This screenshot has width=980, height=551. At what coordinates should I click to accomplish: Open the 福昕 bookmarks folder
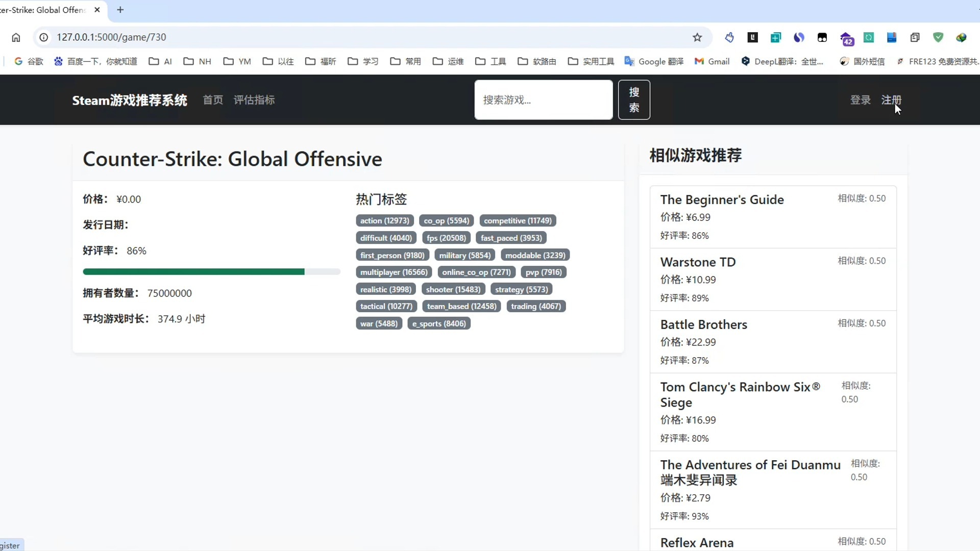point(321,61)
